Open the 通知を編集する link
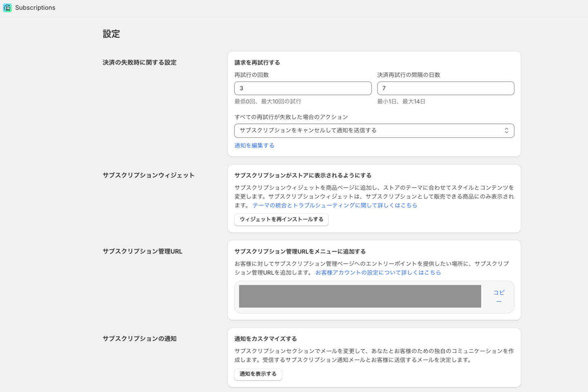Viewport: 588px width, 392px height. (x=254, y=146)
